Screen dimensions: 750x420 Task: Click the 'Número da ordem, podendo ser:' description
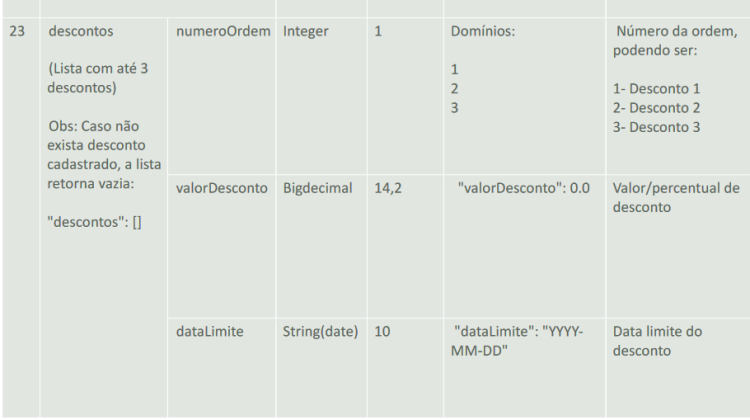675,41
